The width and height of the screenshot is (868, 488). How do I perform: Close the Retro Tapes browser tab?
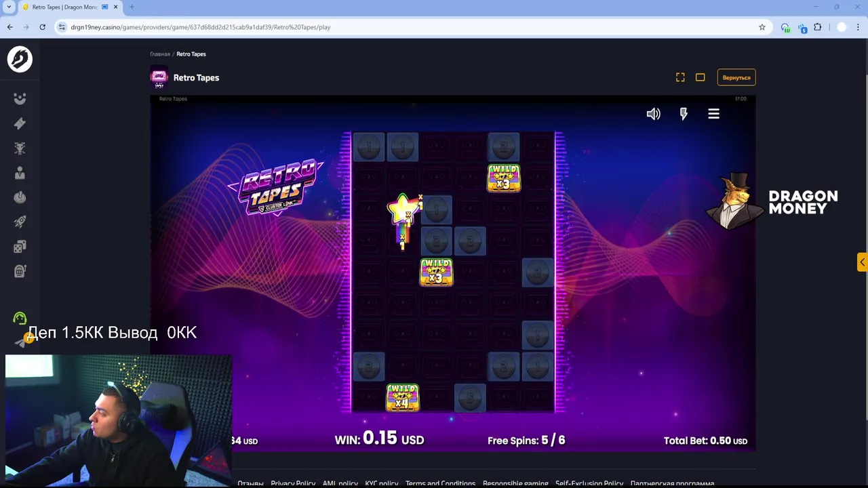click(x=116, y=7)
